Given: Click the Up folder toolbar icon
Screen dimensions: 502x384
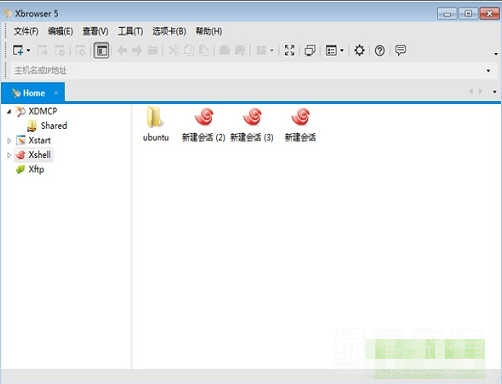Looking at the screenshot, I should point(153,51).
